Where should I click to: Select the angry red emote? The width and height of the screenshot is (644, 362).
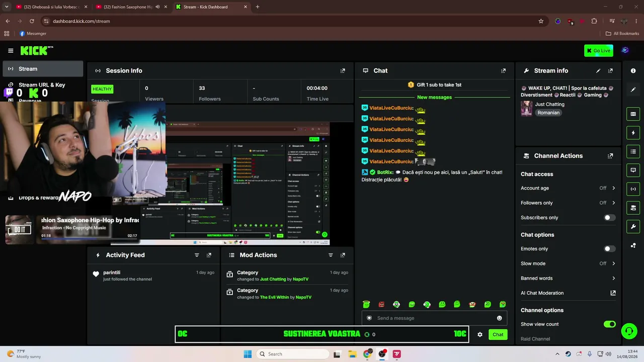381,304
